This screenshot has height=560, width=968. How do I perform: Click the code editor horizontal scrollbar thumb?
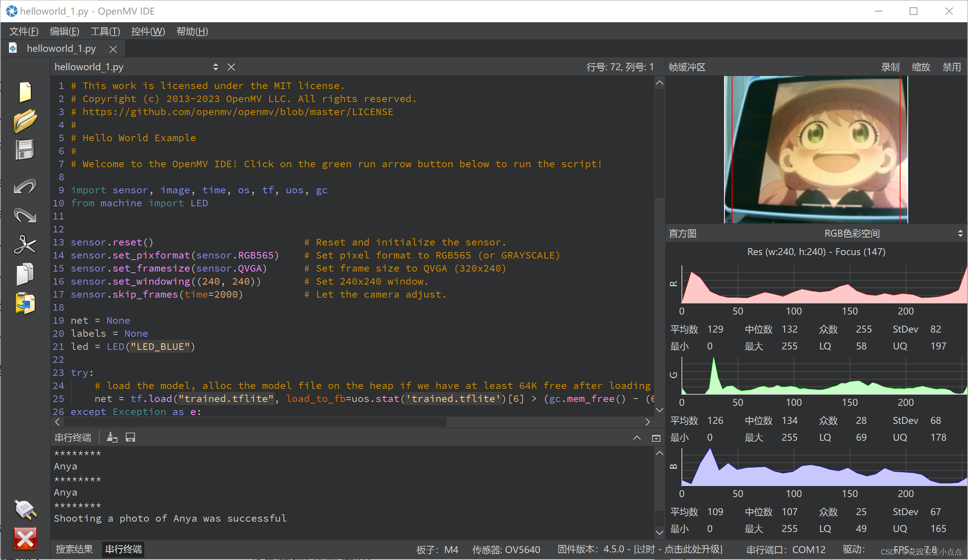coord(254,422)
